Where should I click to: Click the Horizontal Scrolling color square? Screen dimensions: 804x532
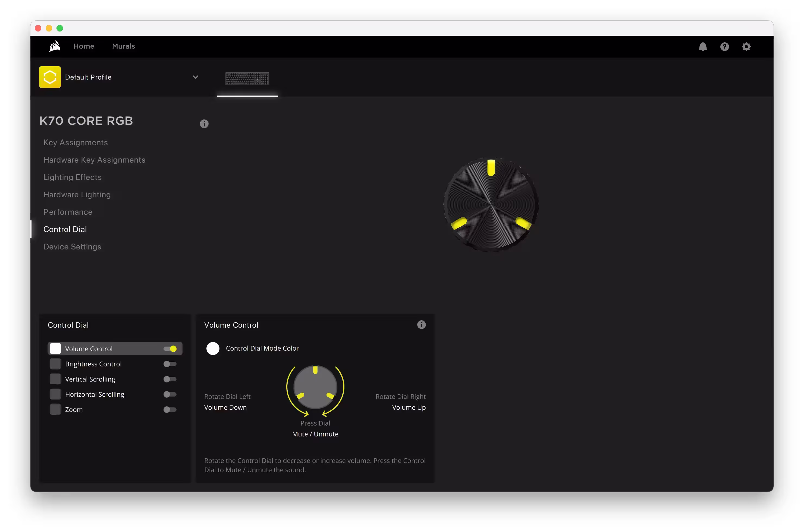(55, 394)
